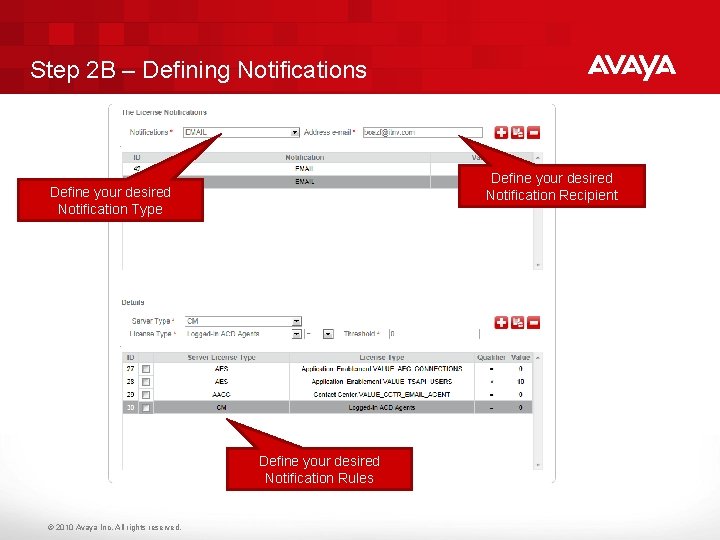The height and width of the screenshot is (540, 720).
Task: Click the edit icon in Details section
Action: 517,322
